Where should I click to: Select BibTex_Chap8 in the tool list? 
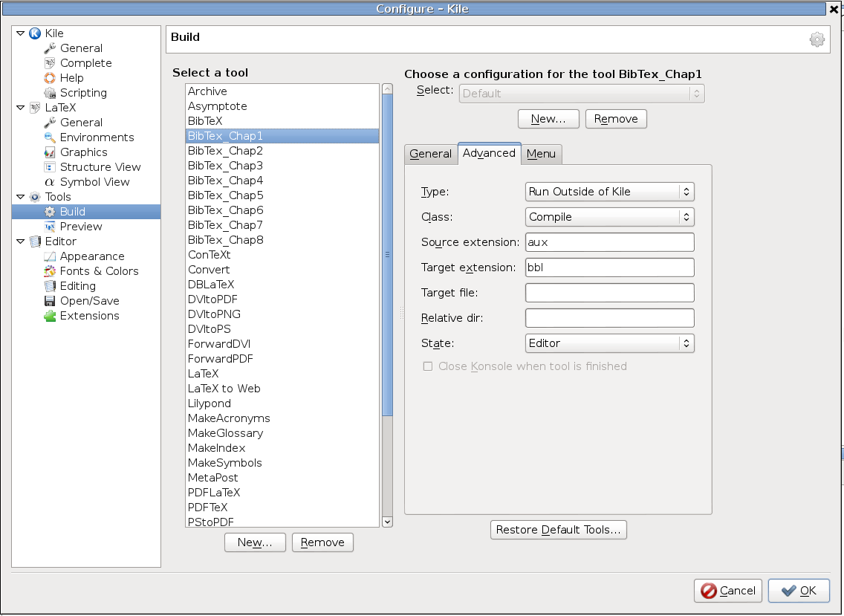point(282,240)
